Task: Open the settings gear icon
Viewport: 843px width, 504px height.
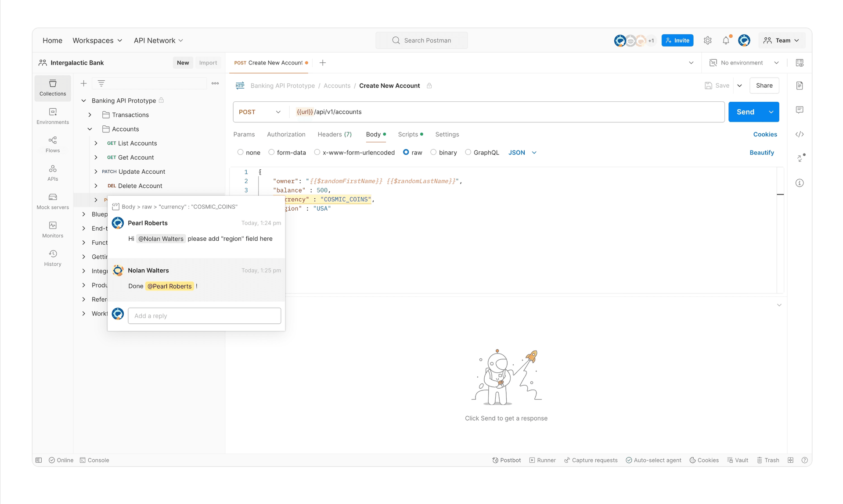Action: tap(707, 40)
